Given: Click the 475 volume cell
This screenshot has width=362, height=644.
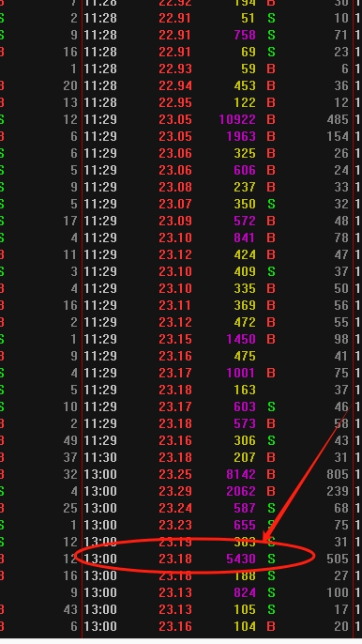Looking at the screenshot, I should 245,356.
